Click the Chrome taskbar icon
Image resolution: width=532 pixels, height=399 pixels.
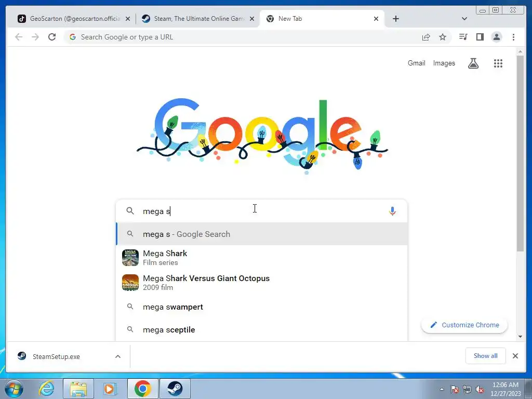(143, 389)
